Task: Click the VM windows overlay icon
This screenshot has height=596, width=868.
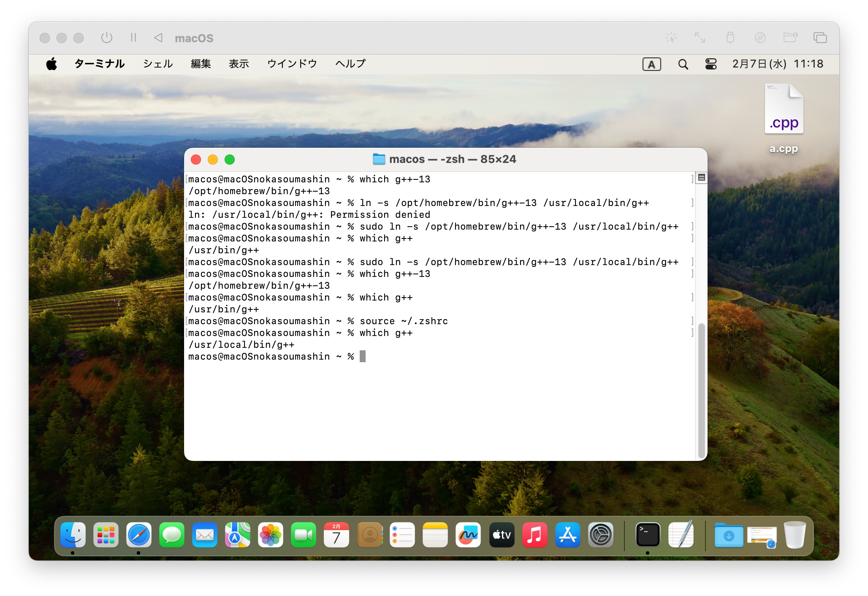Action: [820, 38]
